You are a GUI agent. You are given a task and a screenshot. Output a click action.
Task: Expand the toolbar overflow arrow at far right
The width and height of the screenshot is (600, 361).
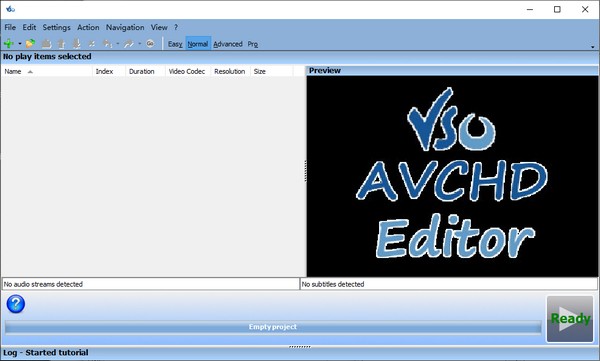(593, 47)
